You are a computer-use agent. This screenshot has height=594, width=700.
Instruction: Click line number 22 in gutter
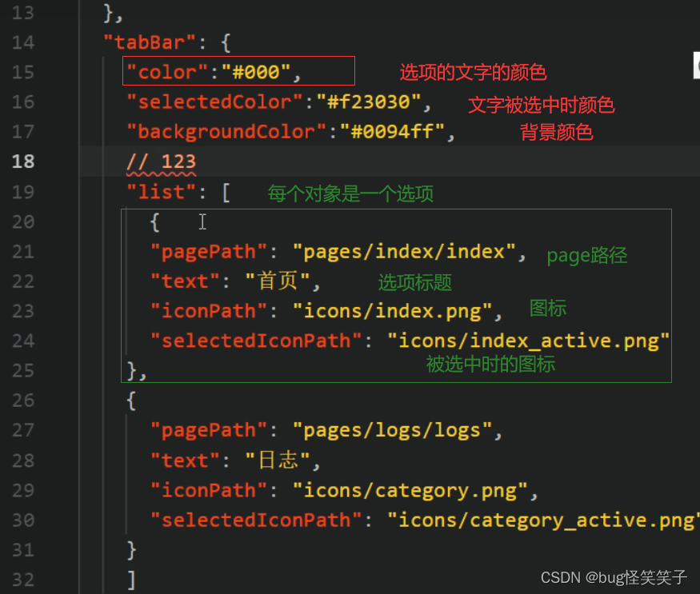[23, 281]
